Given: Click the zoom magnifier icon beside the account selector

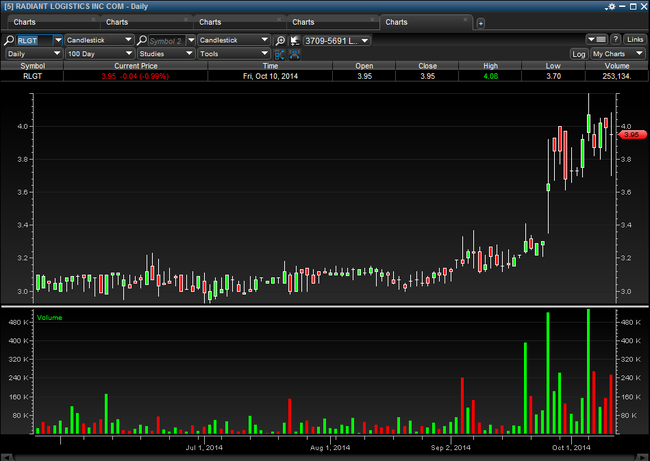Looking at the screenshot, I should (280, 41).
